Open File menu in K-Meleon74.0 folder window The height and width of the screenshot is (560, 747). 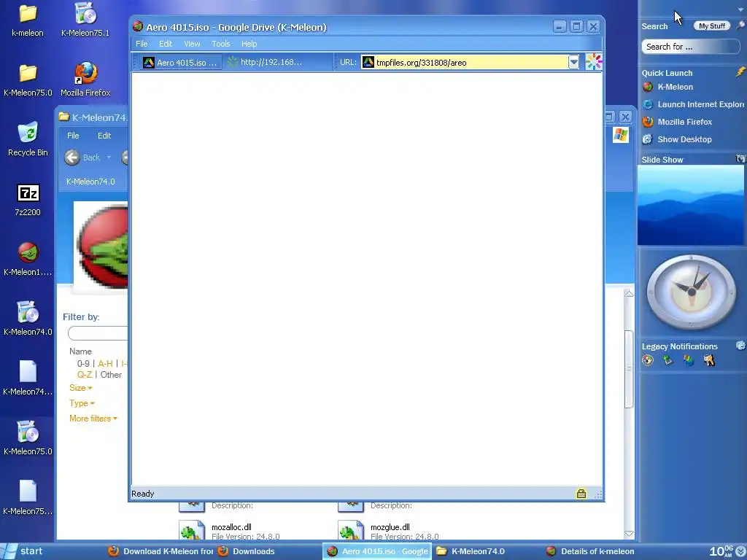tap(73, 136)
